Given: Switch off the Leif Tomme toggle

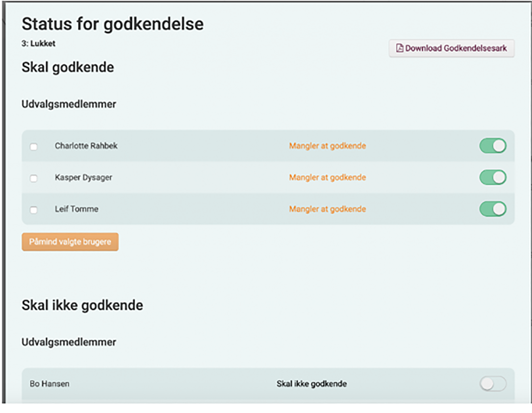Looking at the screenshot, I should point(493,209).
